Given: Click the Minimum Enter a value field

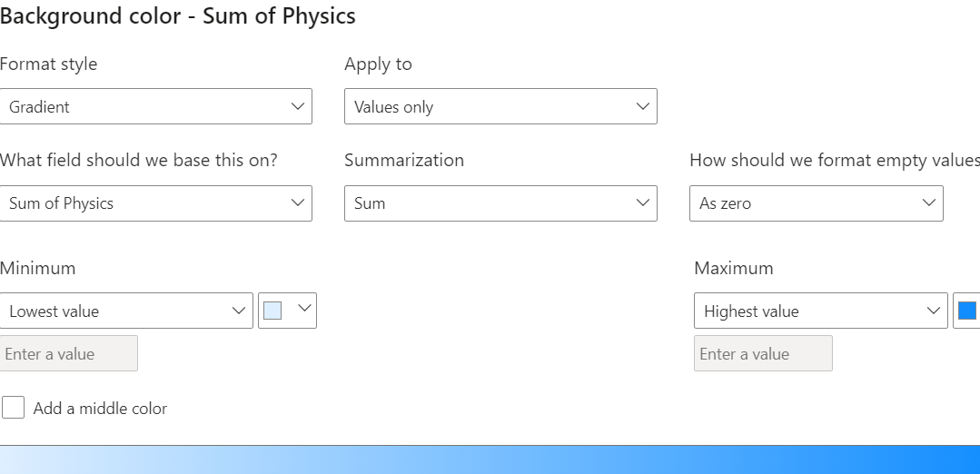Looking at the screenshot, I should [x=69, y=353].
